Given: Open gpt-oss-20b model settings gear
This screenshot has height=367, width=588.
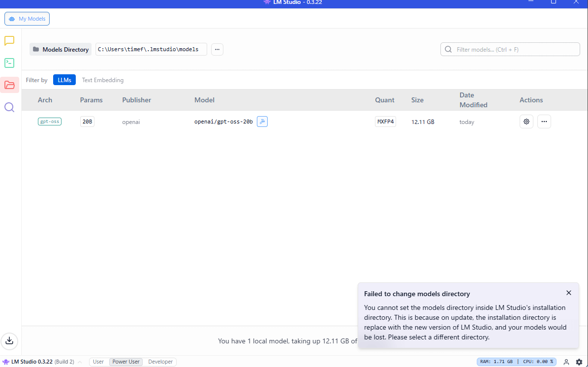Looking at the screenshot, I should (x=526, y=122).
